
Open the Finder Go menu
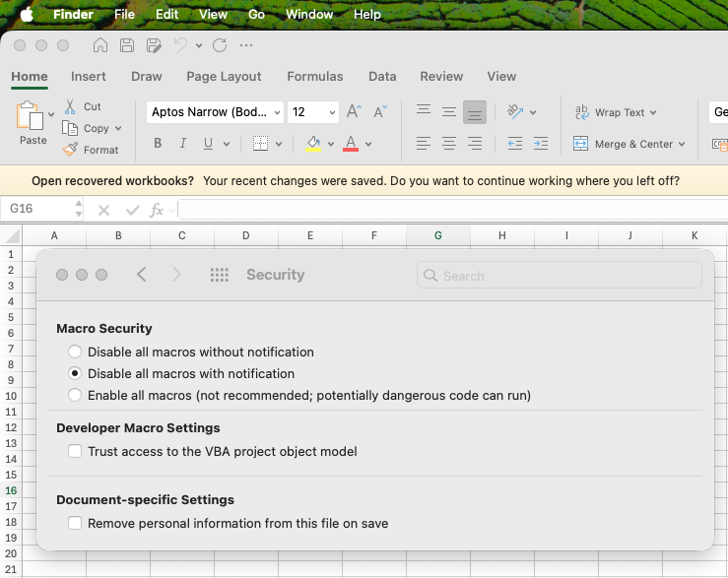256,15
